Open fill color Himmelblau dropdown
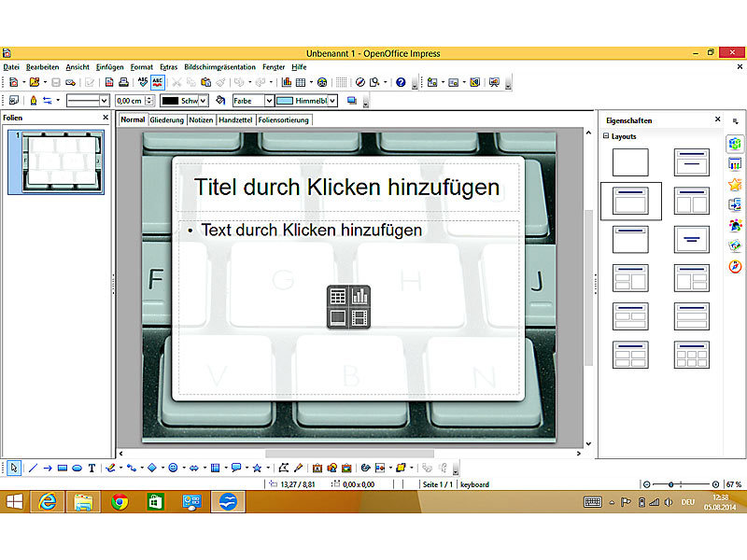Viewport: 747px width, 560px height. pyautogui.click(x=332, y=101)
